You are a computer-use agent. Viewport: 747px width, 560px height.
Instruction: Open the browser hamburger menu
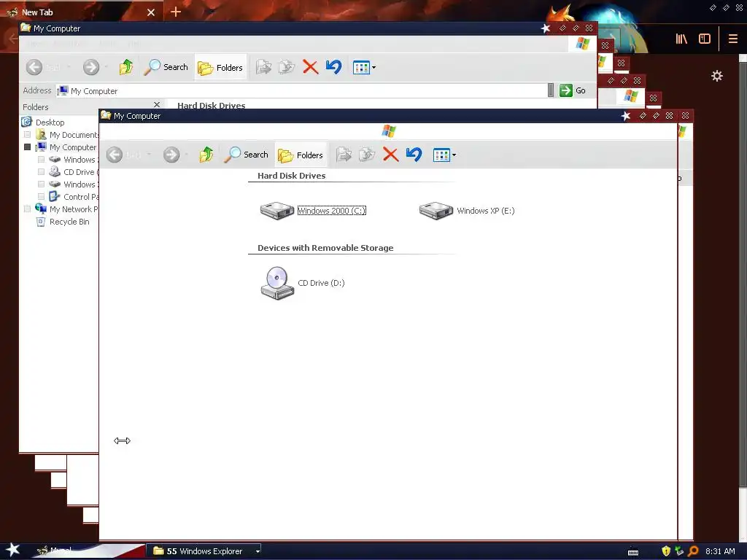(733, 39)
